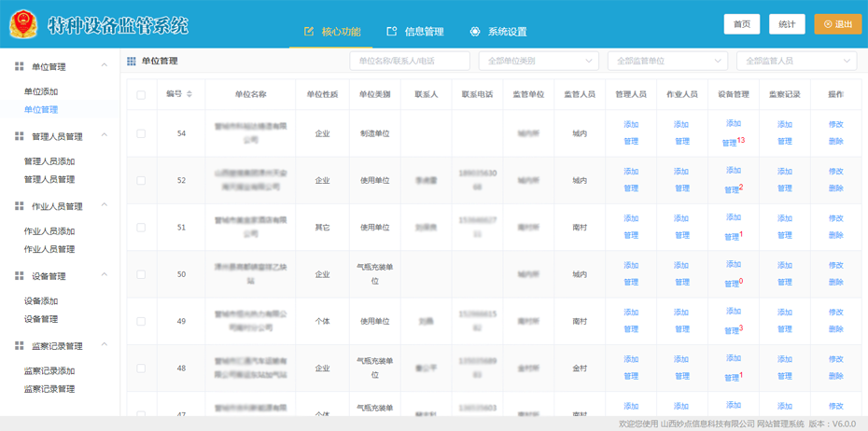The image size is (868, 431).
Task: Open the 全部监管人员 dropdown
Action: click(x=796, y=61)
